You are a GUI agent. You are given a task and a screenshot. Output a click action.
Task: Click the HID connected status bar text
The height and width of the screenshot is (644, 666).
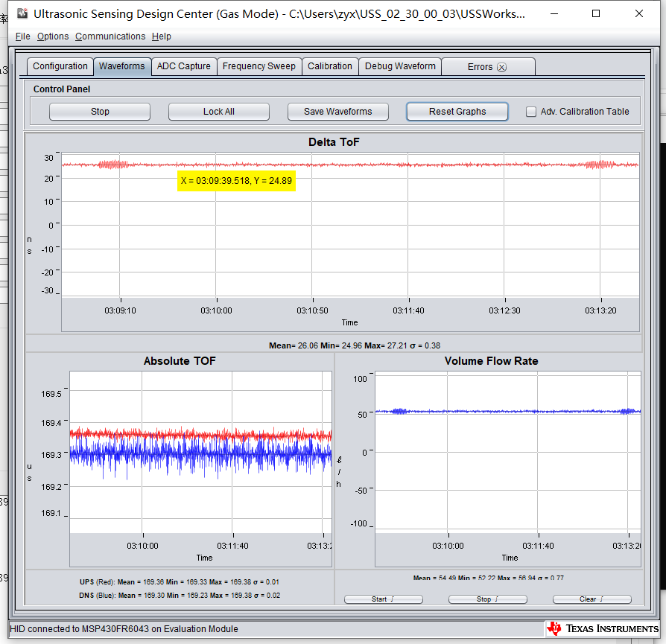[x=124, y=629]
